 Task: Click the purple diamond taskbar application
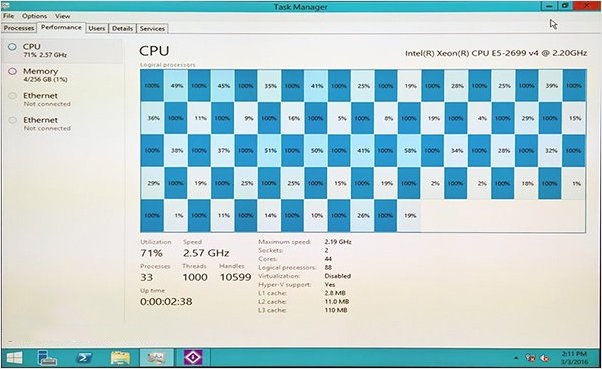pos(193,357)
